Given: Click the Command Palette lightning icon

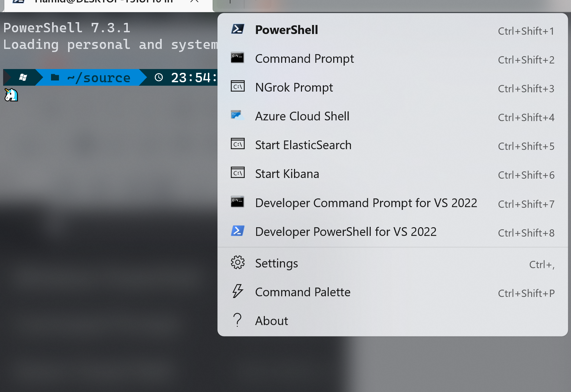Looking at the screenshot, I should [x=237, y=291].
